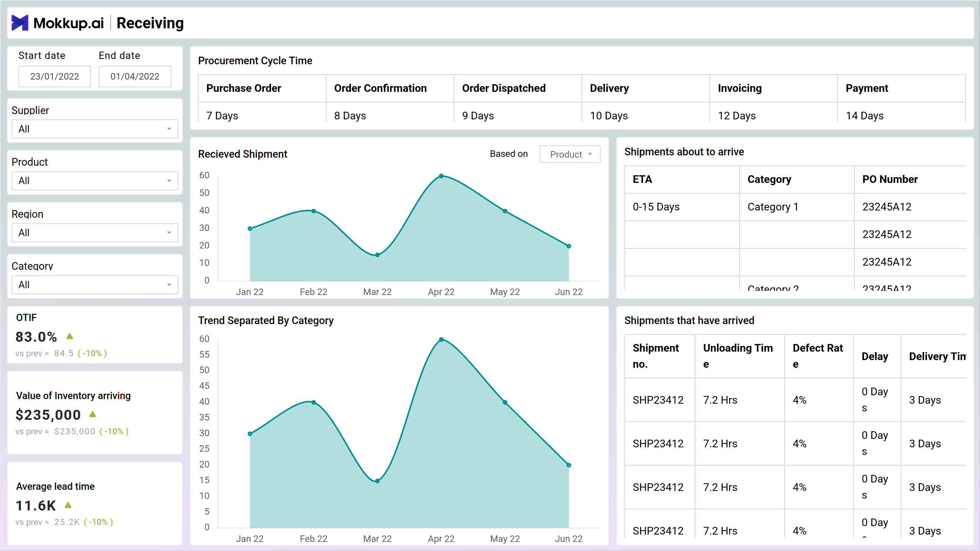
Task: Click the Jun 22 data point in Recieved Shipment chart
Action: (x=569, y=246)
